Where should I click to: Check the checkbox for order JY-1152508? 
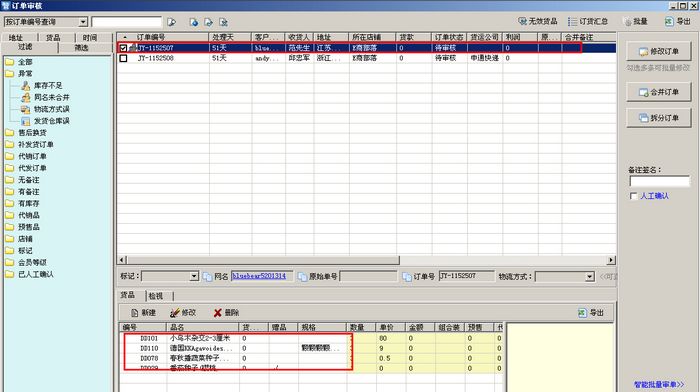point(123,58)
